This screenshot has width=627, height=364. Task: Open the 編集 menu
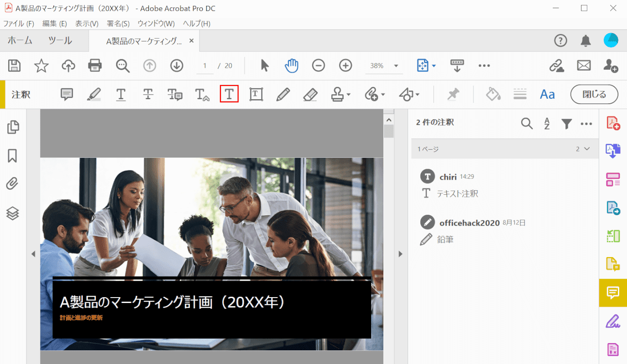(x=55, y=24)
